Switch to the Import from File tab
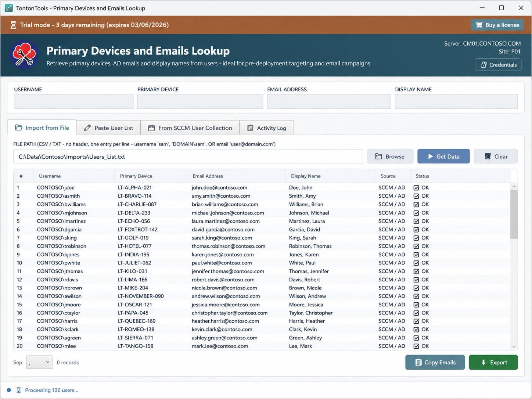532x399 pixels. click(x=42, y=127)
